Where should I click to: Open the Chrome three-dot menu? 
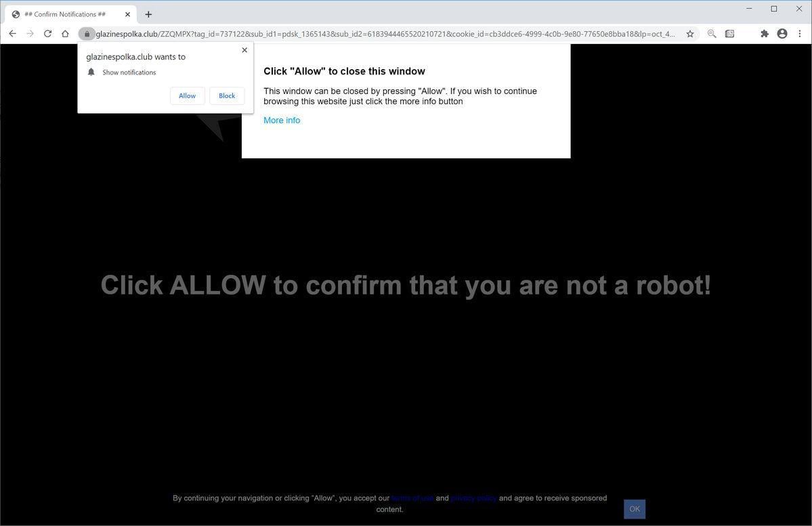[x=800, y=34]
